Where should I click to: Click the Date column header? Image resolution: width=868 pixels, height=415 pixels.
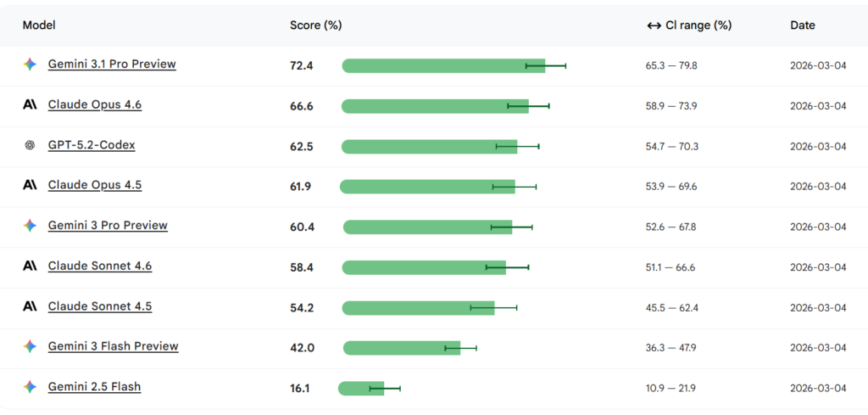coord(803,25)
